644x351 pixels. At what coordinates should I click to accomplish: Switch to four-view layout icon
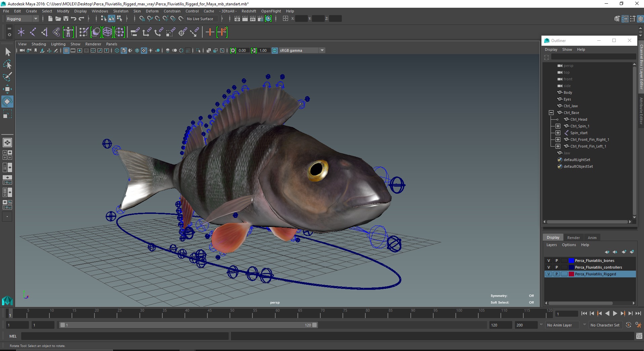7,155
